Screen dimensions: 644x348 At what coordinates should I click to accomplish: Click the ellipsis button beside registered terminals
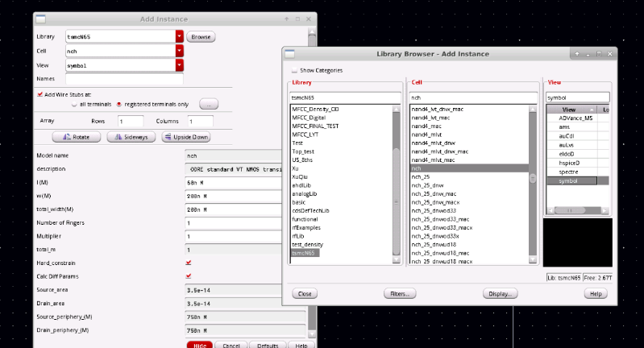[209, 104]
